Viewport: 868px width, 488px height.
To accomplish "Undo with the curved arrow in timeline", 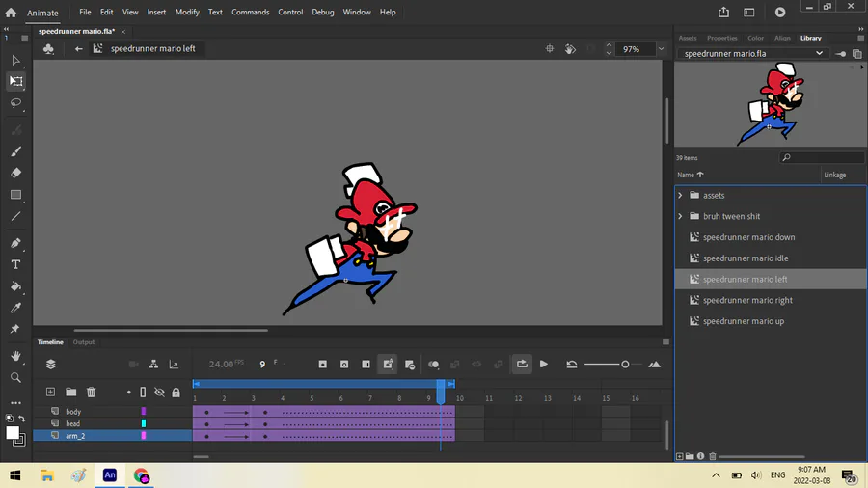I will coord(572,364).
